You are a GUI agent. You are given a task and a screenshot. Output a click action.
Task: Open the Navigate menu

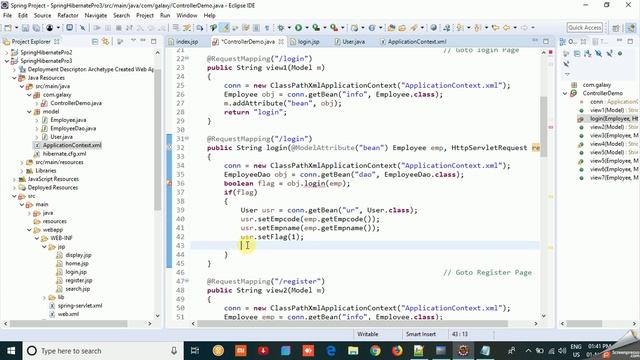pos(96,16)
